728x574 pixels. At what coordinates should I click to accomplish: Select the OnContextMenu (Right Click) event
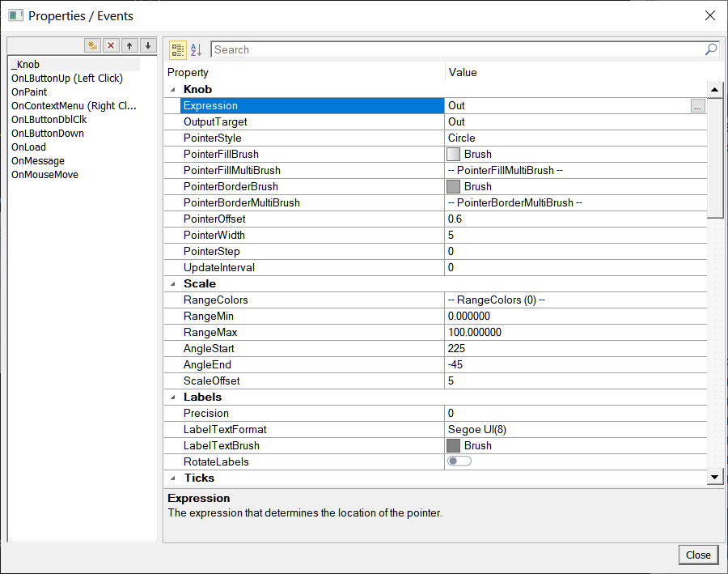point(74,106)
